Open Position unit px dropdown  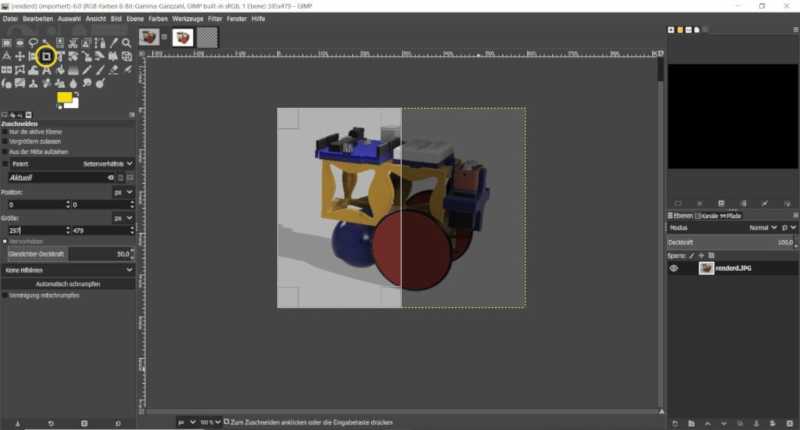coord(123,192)
